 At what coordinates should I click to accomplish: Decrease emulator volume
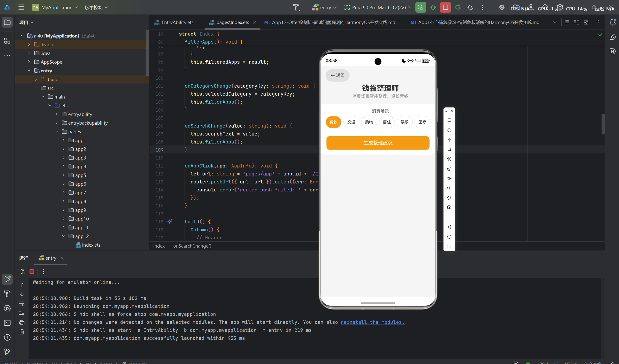449,188
